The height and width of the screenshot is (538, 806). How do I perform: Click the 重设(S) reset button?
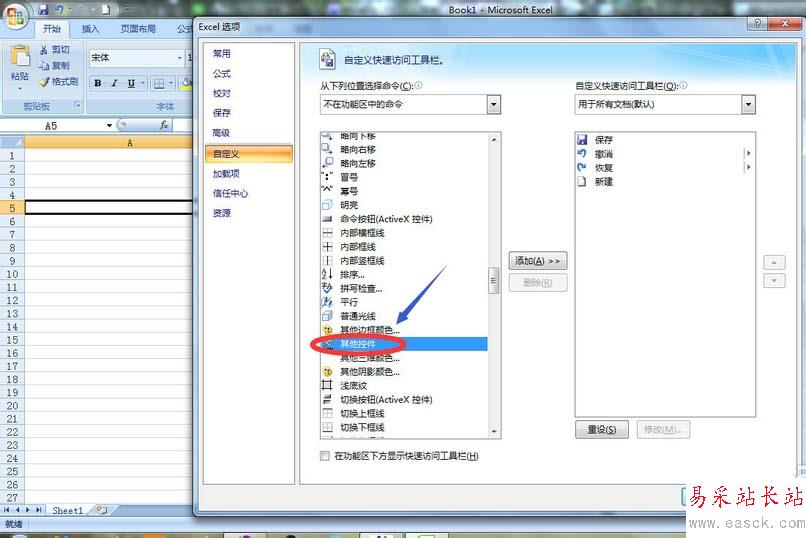coord(601,430)
